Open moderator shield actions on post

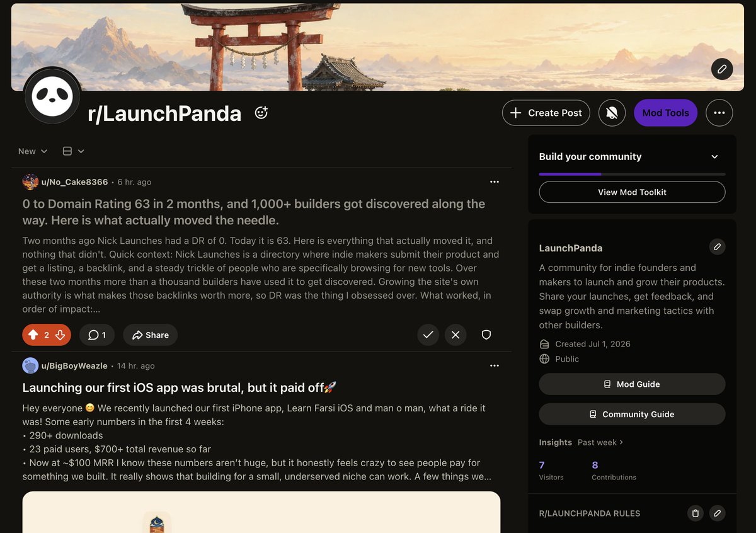click(x=486, y=335)
